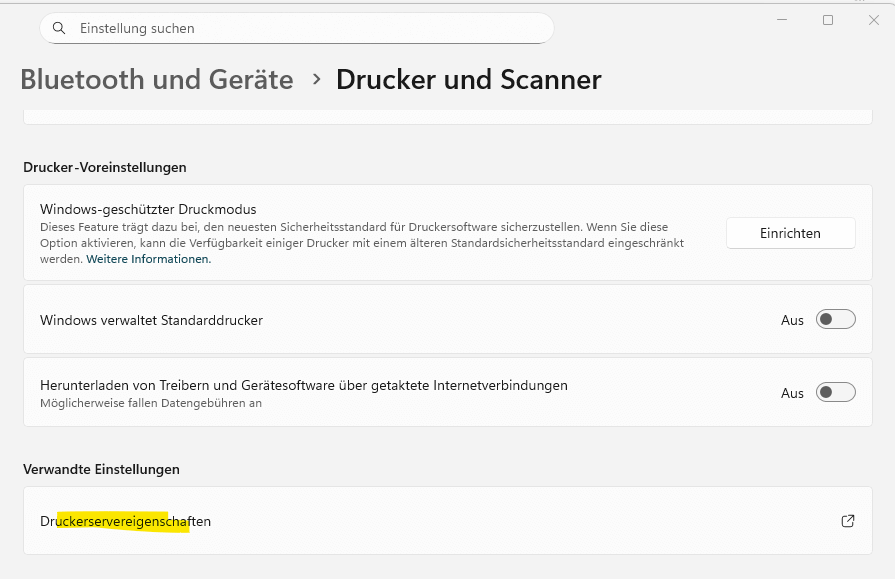This screenshot has width=895, height=579.
Task: Click the maximize window icon
Action: pos(827,19)
